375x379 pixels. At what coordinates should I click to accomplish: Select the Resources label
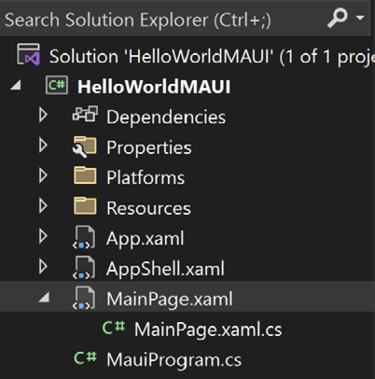click(149, 208)
